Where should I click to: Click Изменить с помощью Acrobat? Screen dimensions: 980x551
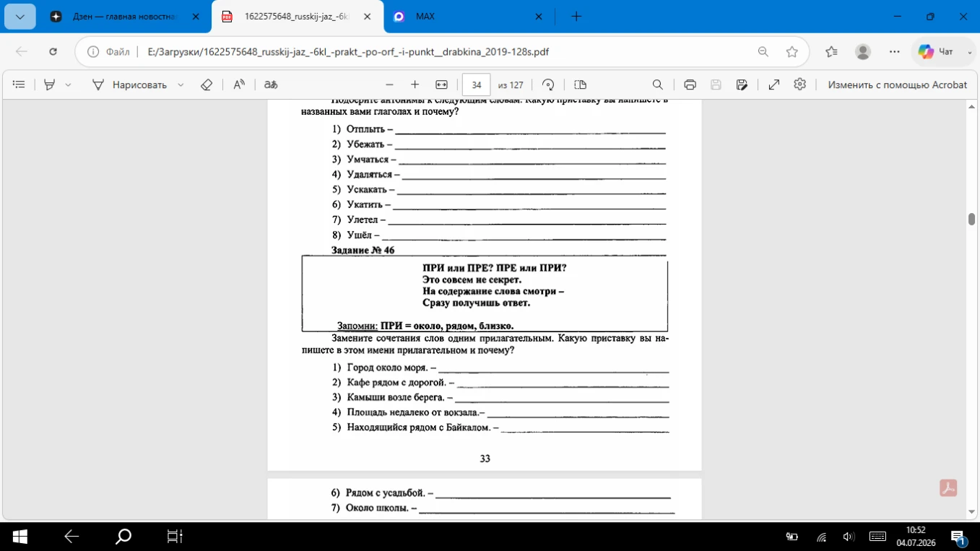tap(897, 84)
